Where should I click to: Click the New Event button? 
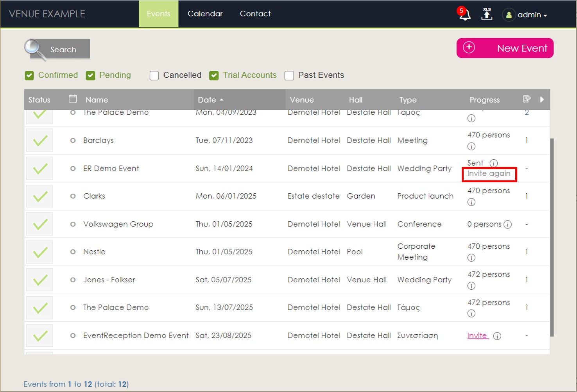click(505, 48)
